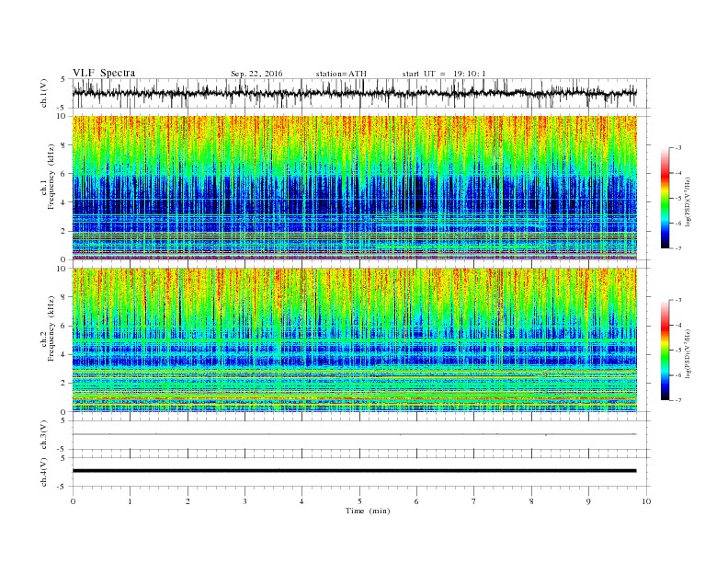Click the "5" minute tick label on the time axis
This screenshot has width=728, height=563.
tap(359, 501)
